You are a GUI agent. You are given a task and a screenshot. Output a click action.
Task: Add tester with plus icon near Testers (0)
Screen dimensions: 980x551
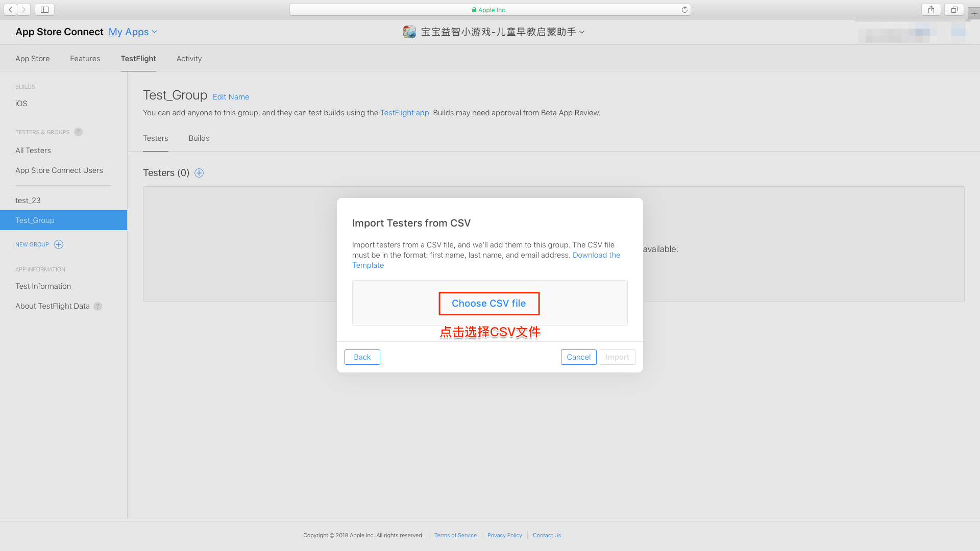click(x=199, y=173)
